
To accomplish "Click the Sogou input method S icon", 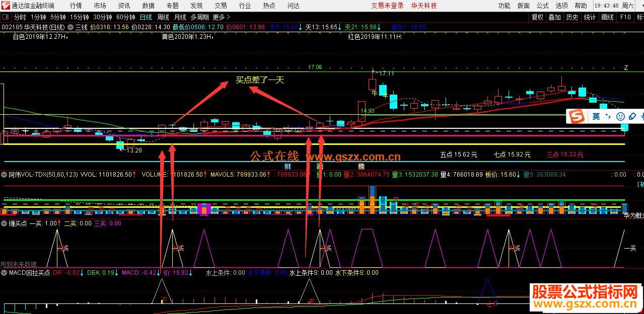I will pos(576,117).
